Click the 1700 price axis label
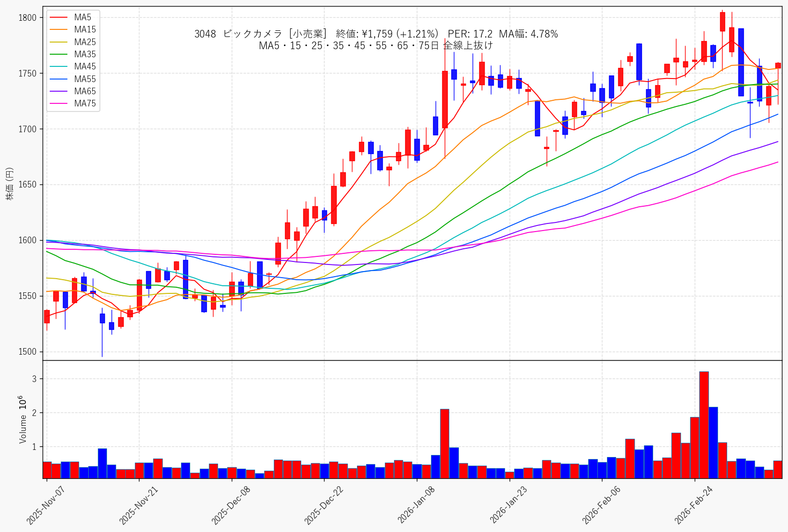Viewport: 788px width, 532px height. point(27,129)
